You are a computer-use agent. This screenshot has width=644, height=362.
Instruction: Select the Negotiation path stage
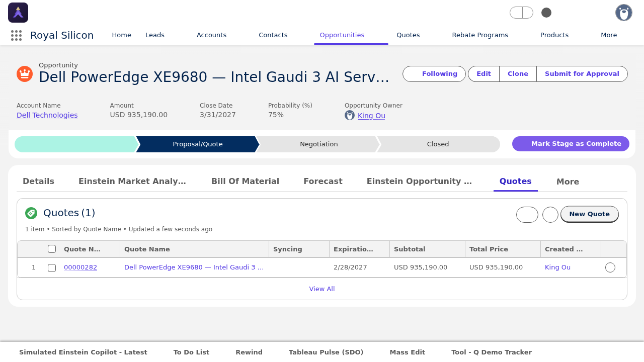(x=318, y=144)
